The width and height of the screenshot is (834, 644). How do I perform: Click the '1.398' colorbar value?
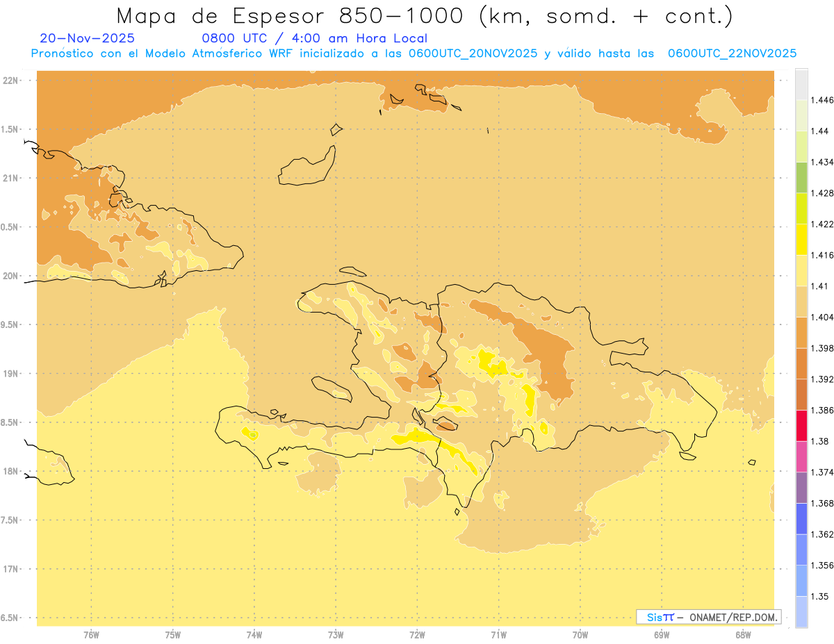(x=822, y=348)
